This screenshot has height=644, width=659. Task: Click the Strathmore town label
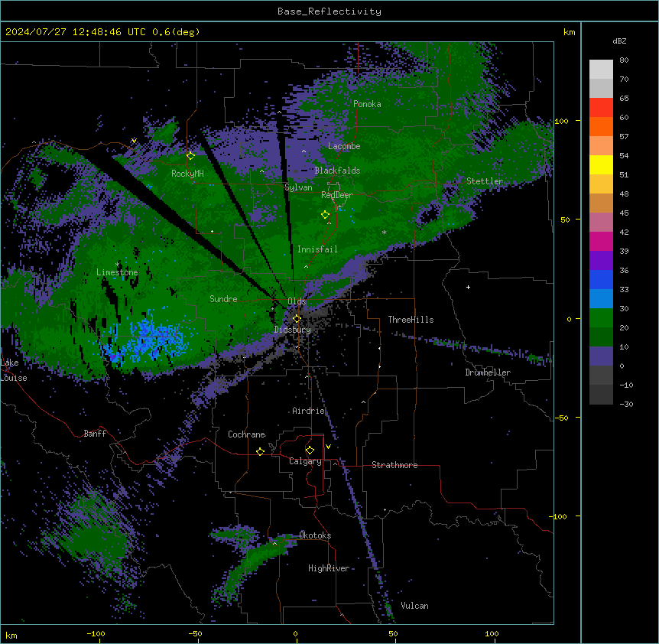tap(394, 465)
